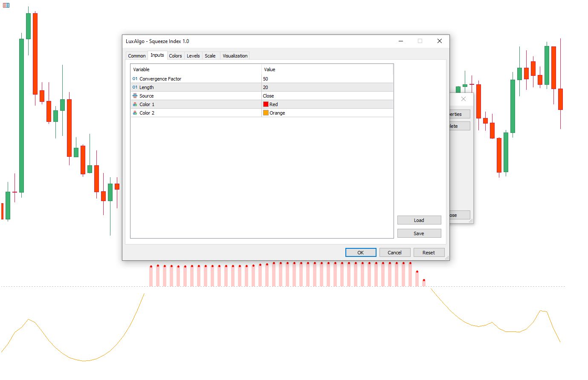The image size is (588, 380).
Task: Open the Visualization tab
Action: click(235, 56)
